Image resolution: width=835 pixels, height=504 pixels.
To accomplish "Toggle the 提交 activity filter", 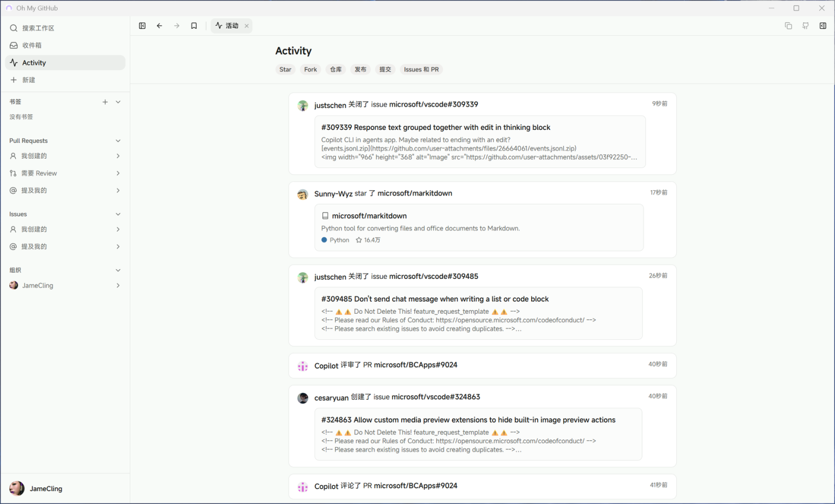I will [385, 70].
